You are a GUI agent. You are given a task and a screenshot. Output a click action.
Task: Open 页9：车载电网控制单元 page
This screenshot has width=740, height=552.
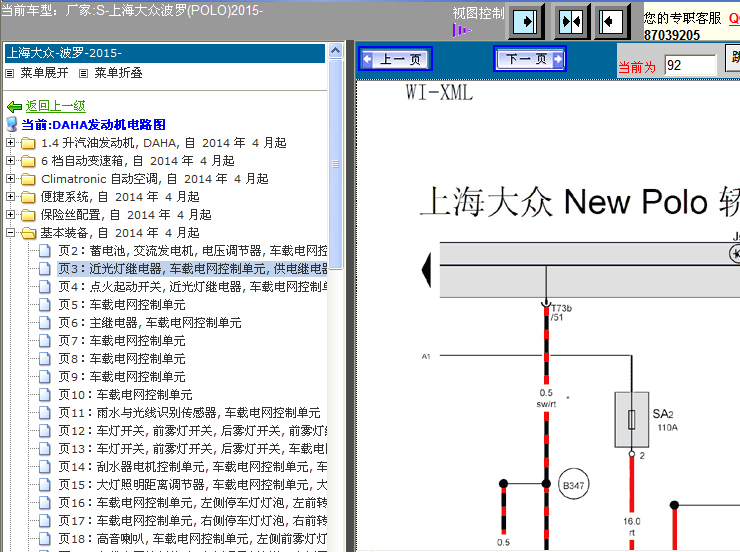pos(122,376)
